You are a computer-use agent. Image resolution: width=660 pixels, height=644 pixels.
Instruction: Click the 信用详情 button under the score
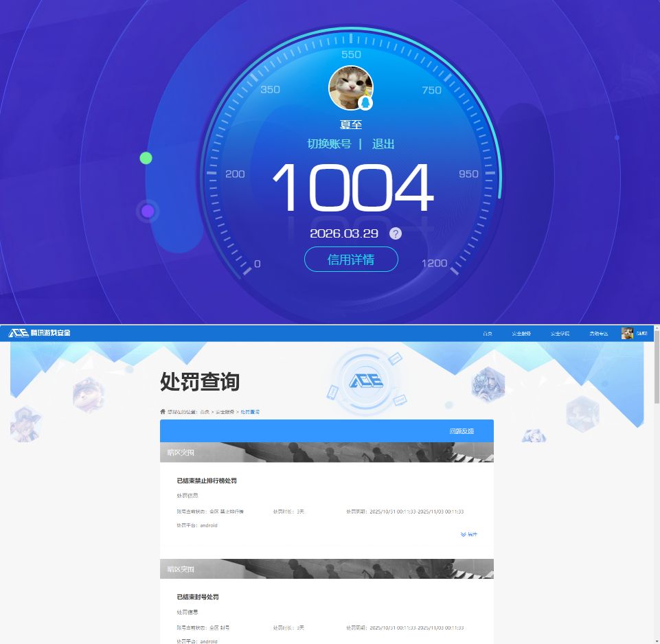click(351, 260)
